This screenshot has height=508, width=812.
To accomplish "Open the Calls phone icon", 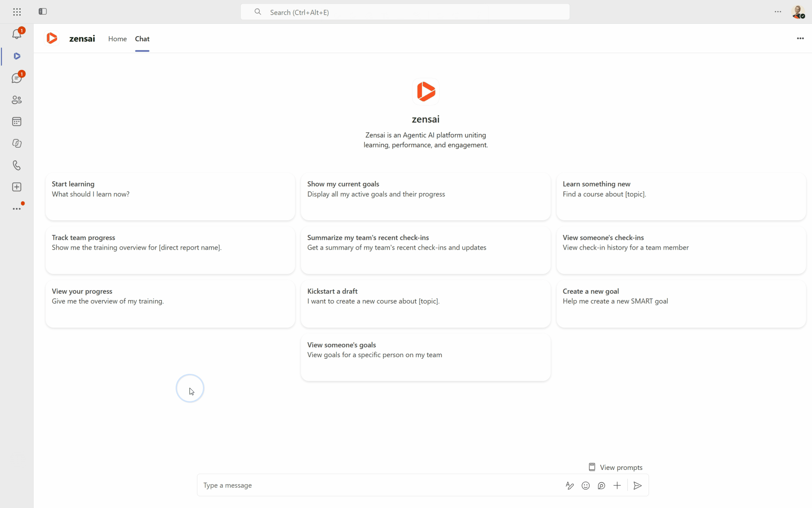I will click(x=17, y=165).
